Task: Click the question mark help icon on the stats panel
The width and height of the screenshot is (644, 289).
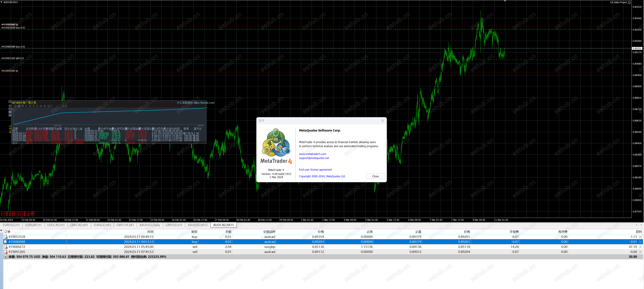Action: 10,109
